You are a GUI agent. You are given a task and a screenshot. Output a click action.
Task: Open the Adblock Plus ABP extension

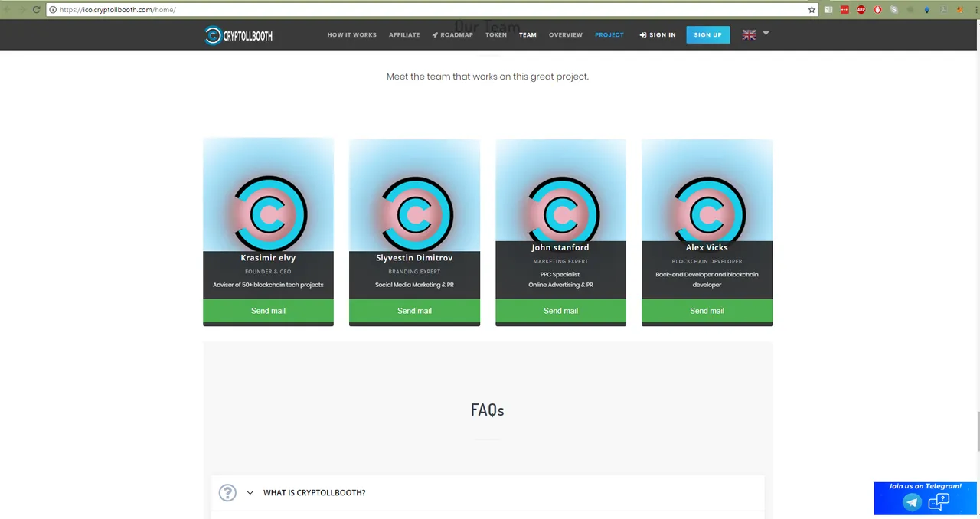[x=861, y=10]
